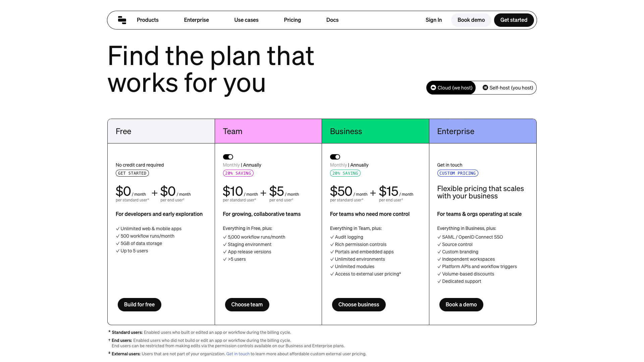Image resolution: width=644 pixels, height=362 pixels.
Task: Open the Products menu
Action: [148, 20]
